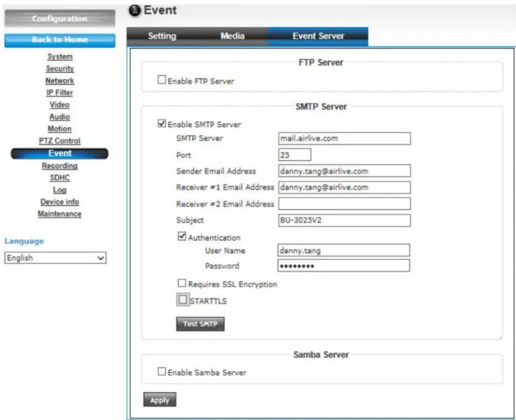
Task: Click the Back to Home button
Action: point(60,40)
